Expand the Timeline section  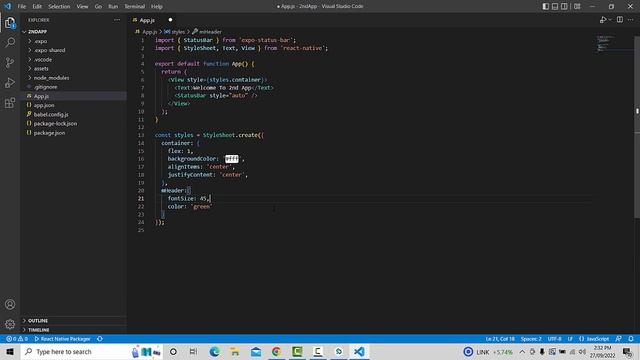pos(38,330)
